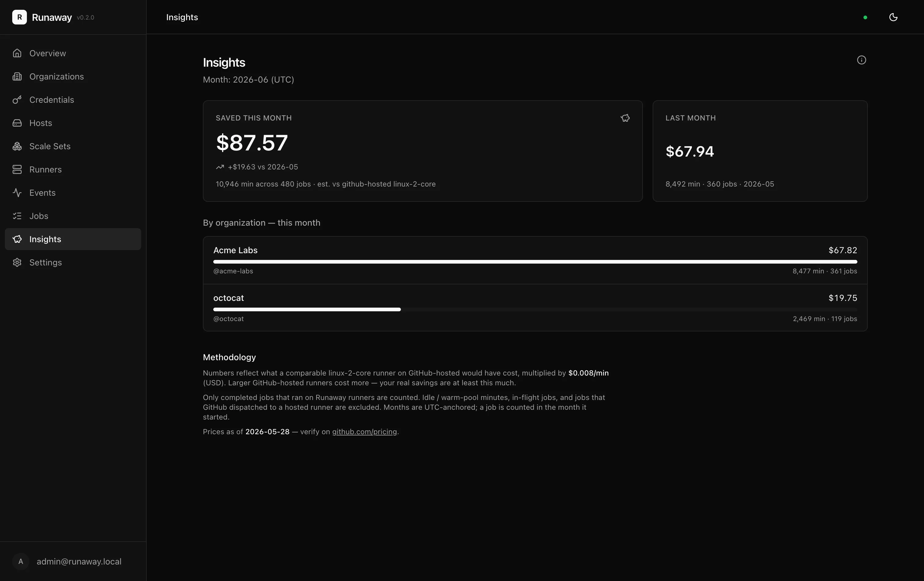924x581 pixels.
Task: Click the Overview home icon
Action: click(x=17, y=53)
